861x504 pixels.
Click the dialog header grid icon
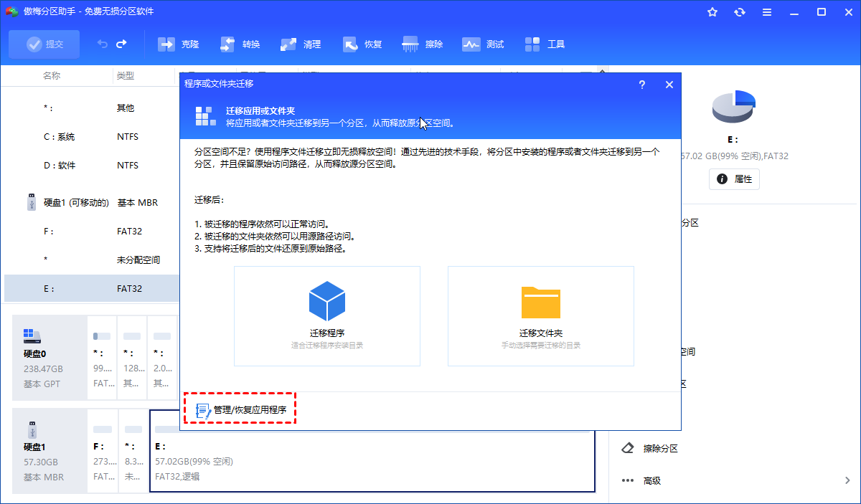pyautogui.click(x=204, y=116)
